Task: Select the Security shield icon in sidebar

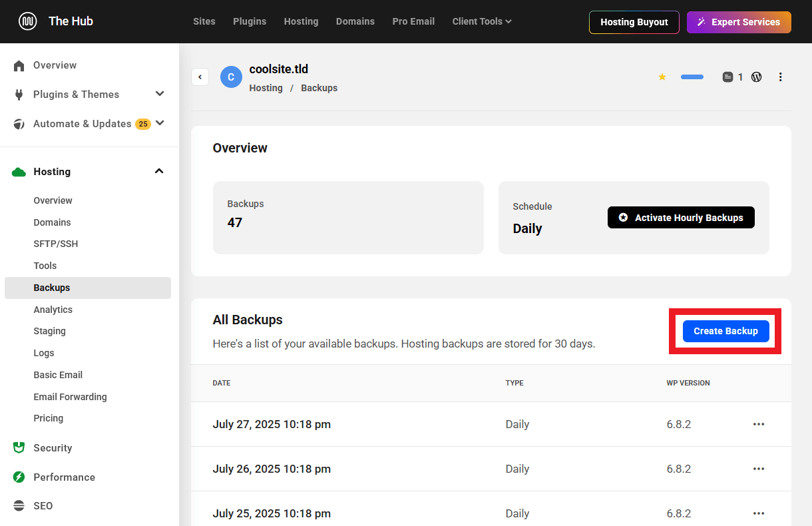Action: (18, 447)
